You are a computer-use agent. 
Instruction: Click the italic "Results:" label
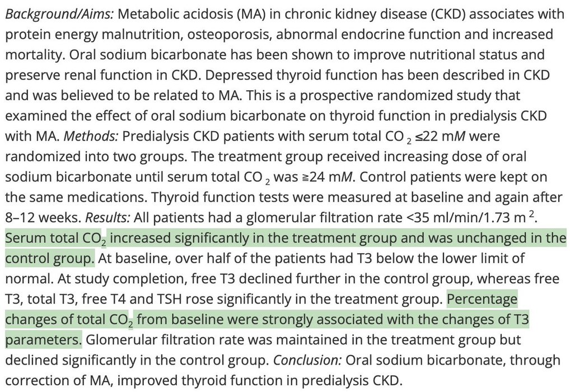point(108,218)
